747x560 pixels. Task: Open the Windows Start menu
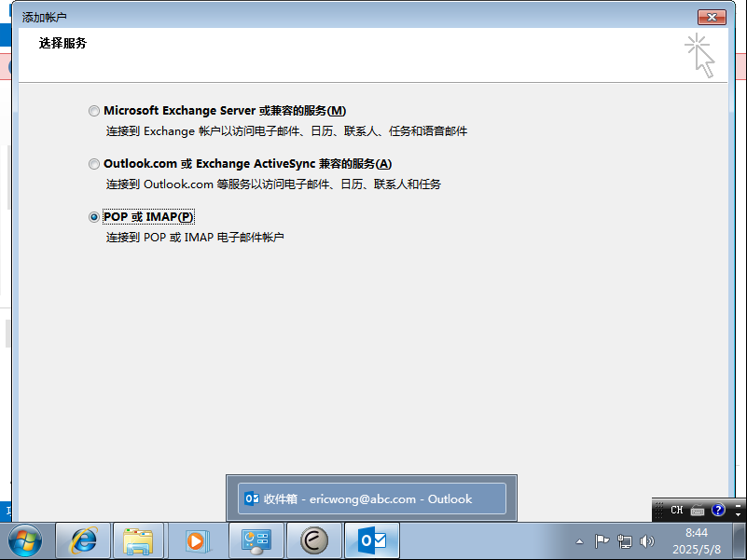[25, 541]
